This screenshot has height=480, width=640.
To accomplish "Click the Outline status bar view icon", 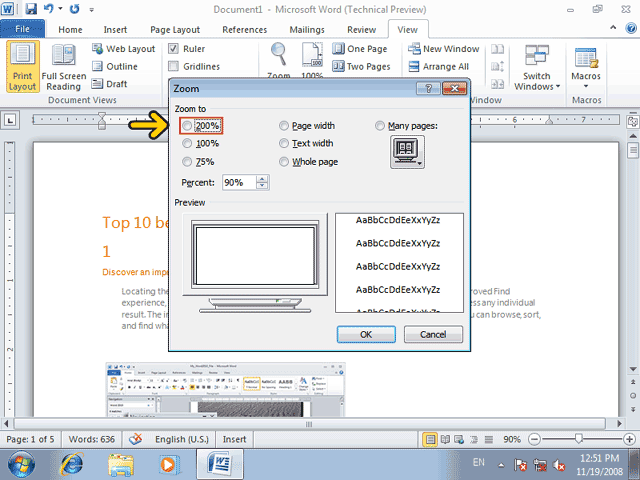I will click(x=474, y=440).
